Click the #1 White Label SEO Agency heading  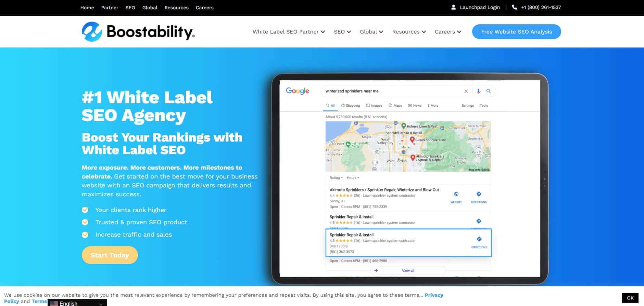(147, 106)
